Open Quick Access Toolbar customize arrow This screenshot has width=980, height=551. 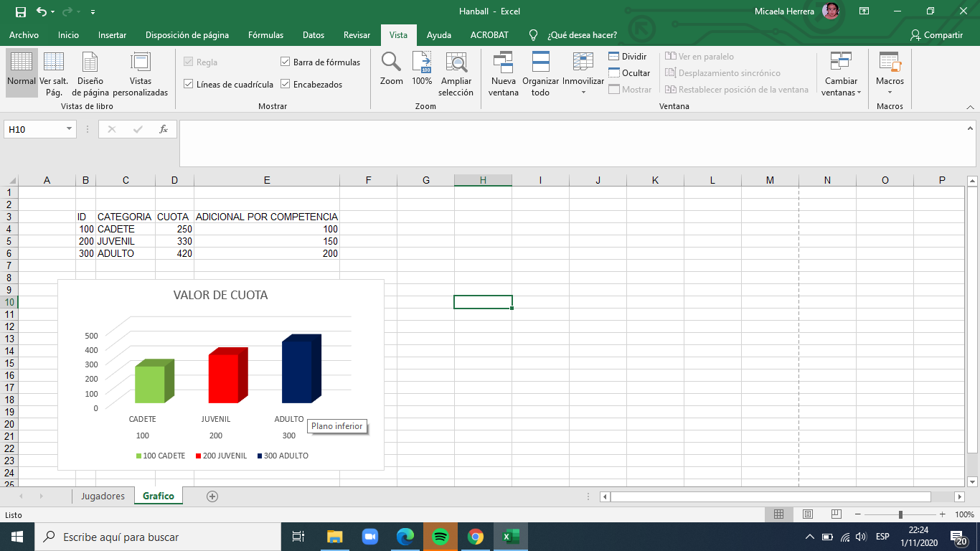[x=93, y=12]
